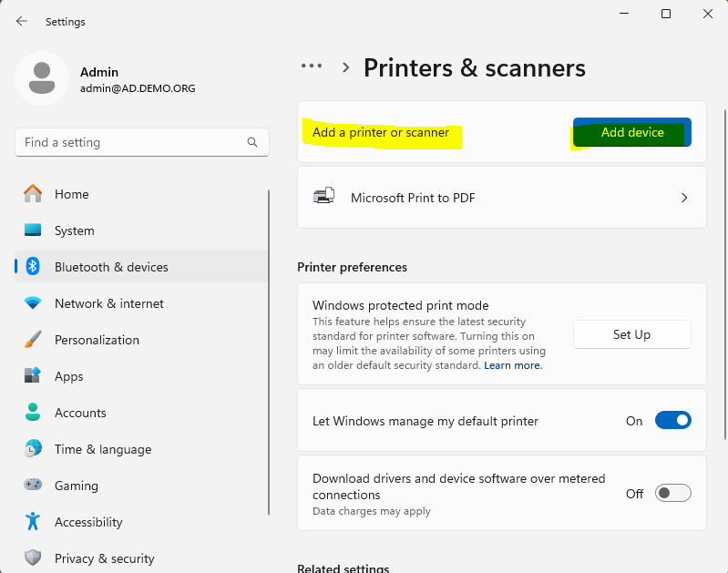The image size is (728, 573).
Task: Click the Apps icon in sidebar
Action: 33,375
